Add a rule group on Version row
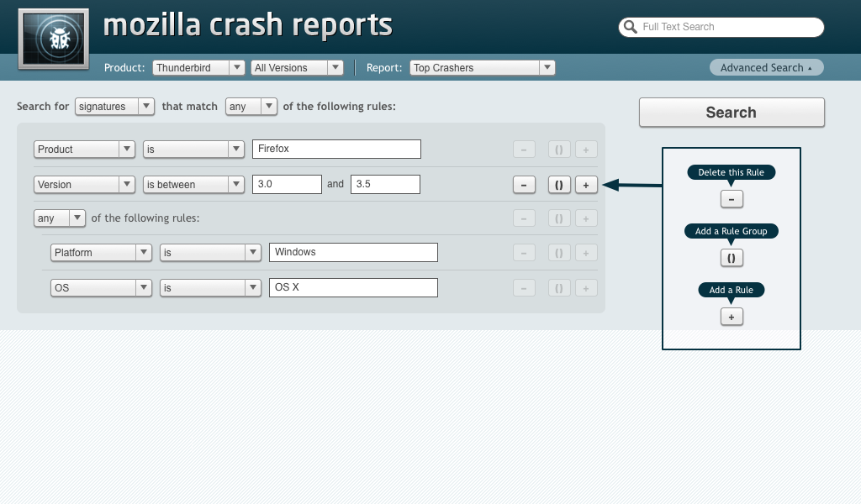This screenshot has height=504, width=861. tap(559, 185)
